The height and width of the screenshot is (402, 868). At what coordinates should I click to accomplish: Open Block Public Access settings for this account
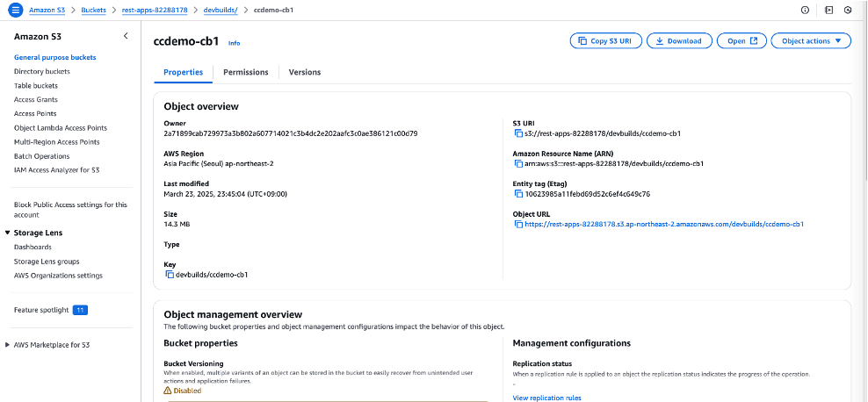[70, 210]
